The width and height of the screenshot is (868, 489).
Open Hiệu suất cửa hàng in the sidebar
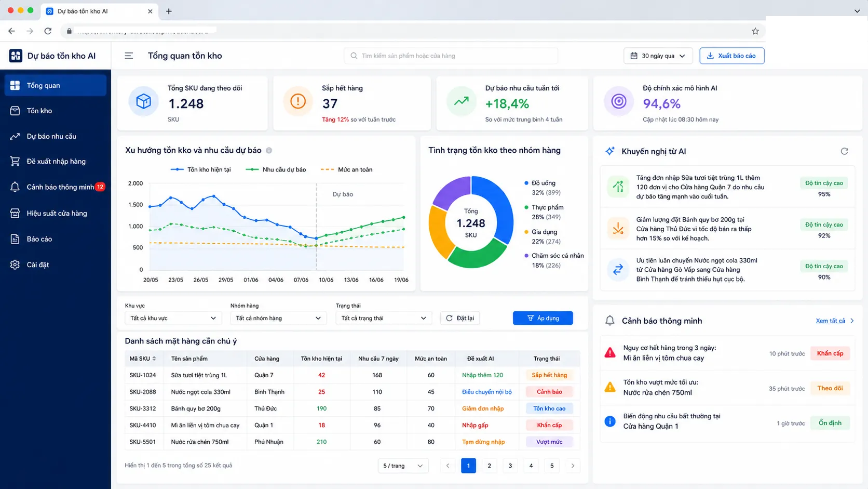point(56,213)
